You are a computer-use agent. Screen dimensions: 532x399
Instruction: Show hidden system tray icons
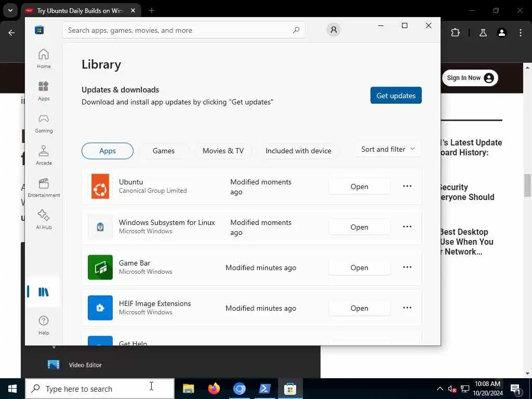[440, 389]
